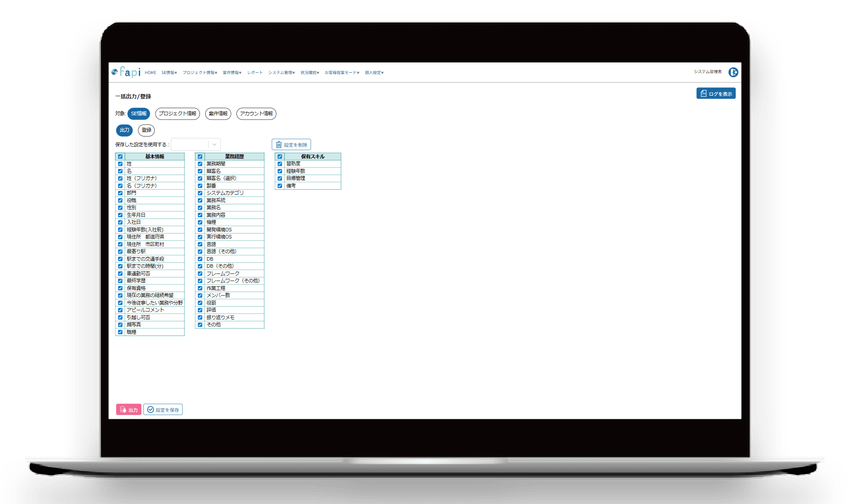Click the trash 設定を削除 button

tap(291, 145)
